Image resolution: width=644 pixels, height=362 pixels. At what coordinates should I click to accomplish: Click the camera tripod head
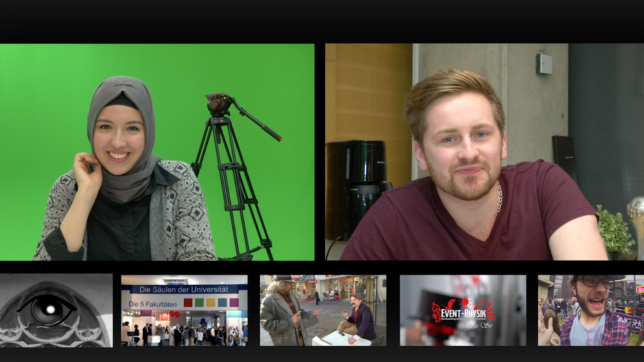coord(219,104)
